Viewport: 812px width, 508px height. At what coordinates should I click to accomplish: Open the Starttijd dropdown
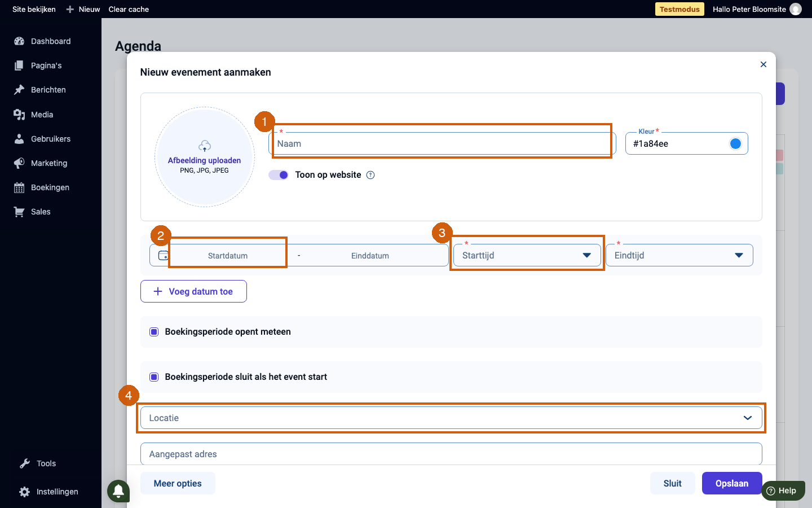[x=527, y=255]
